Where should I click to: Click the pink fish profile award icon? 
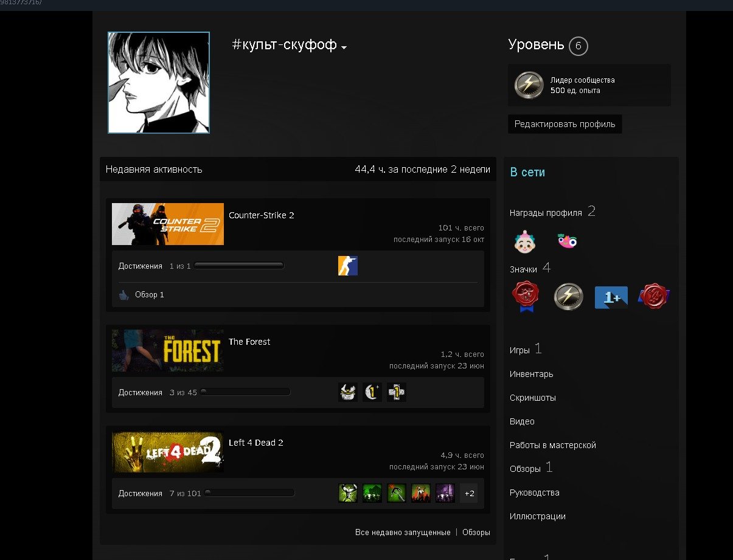(x=567, y=241)
